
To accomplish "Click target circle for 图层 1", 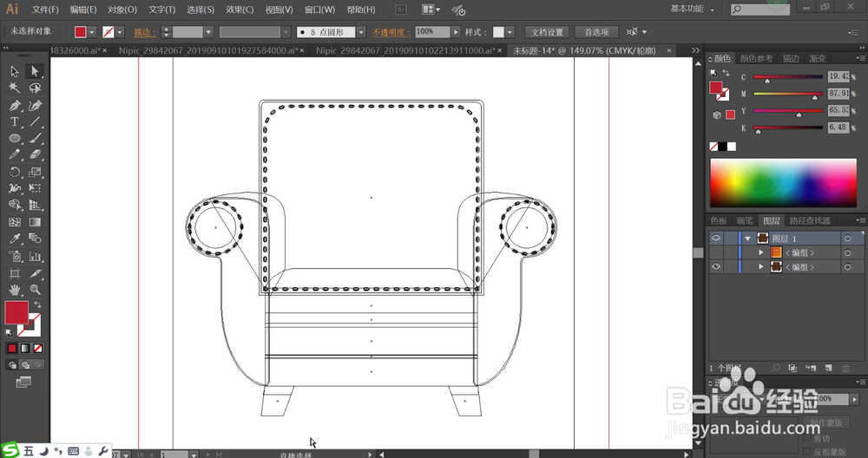I will (x=847, y=239).
